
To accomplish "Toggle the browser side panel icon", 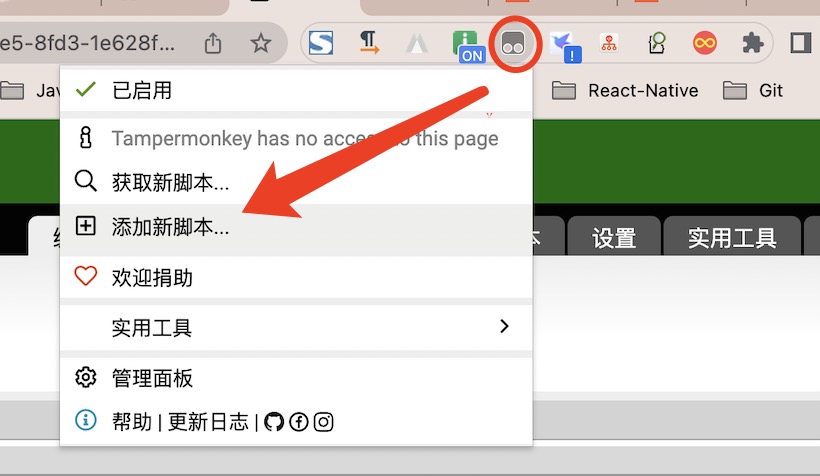I will click(x=800, y=43).
